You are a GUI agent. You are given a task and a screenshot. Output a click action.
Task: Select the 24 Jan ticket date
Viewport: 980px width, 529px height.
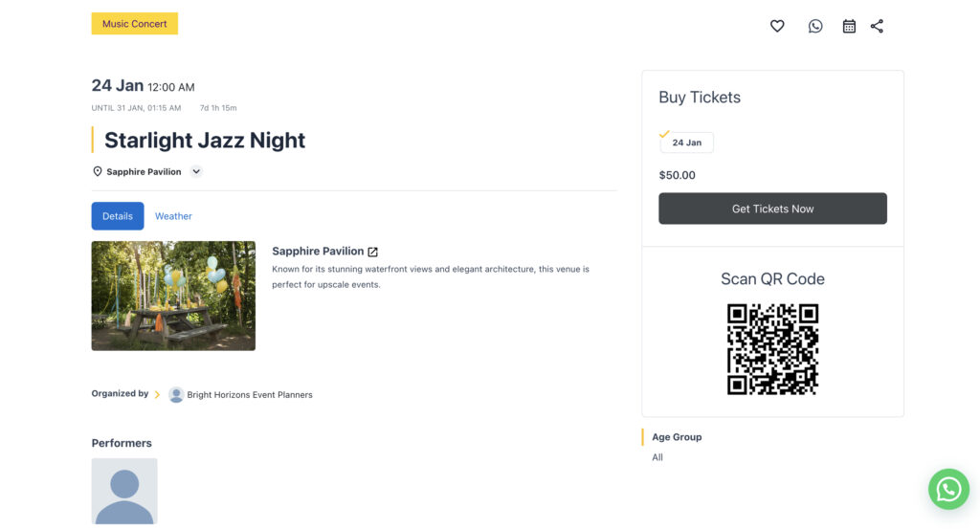pyautogui.click(x=686, y=143)
